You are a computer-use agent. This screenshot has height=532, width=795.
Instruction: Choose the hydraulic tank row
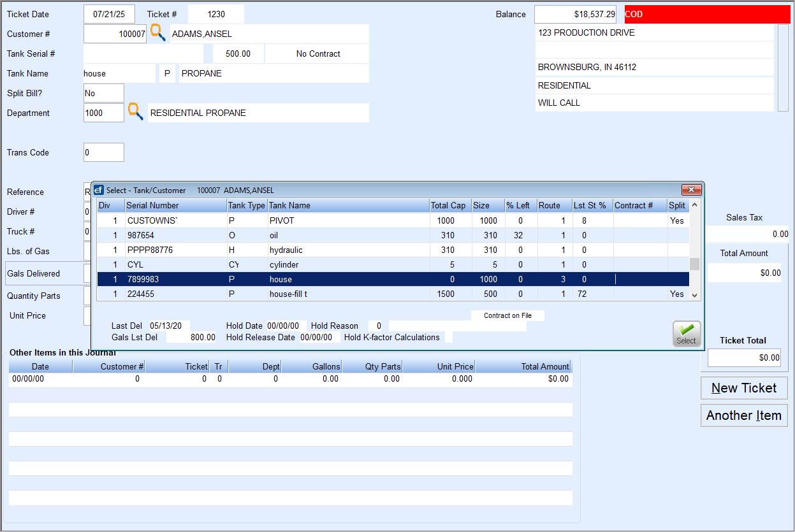point(281,250)
